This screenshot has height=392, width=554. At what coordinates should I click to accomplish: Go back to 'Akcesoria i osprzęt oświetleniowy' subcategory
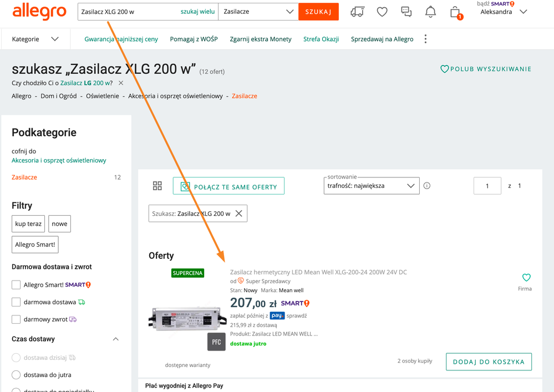[59, 160]
